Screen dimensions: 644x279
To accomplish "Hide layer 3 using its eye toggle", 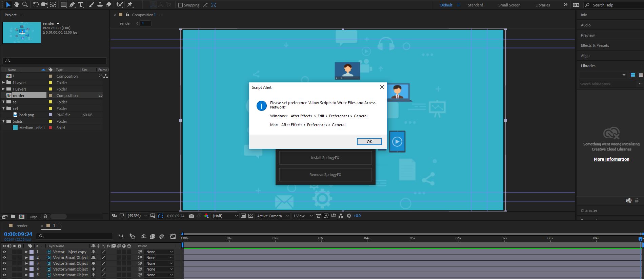I will tap(4, 263).
